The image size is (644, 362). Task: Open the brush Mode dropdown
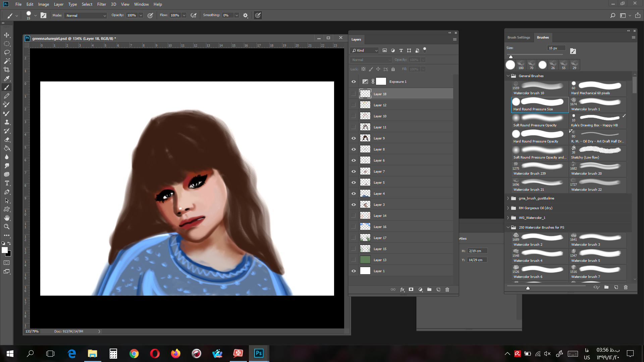[x=86, y=15]
